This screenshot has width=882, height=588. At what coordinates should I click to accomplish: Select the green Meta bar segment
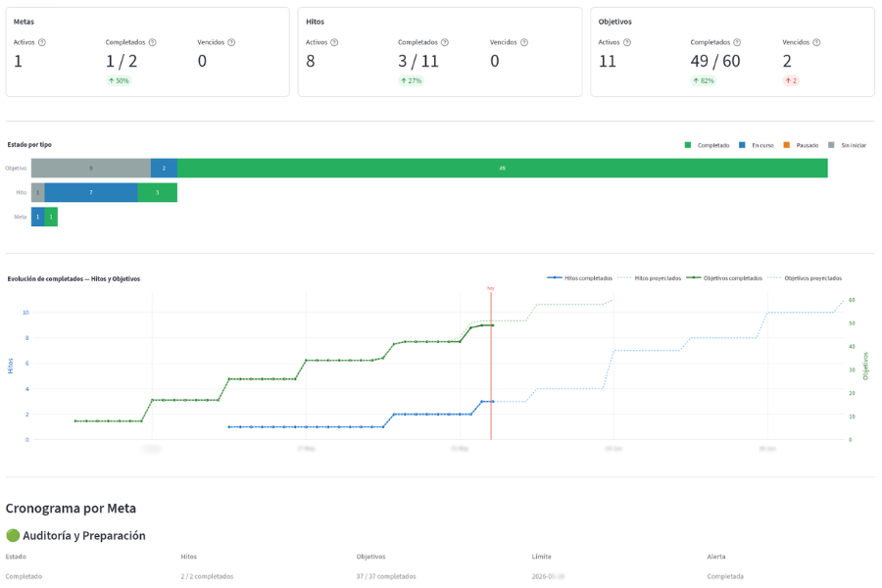click(51, 217)
